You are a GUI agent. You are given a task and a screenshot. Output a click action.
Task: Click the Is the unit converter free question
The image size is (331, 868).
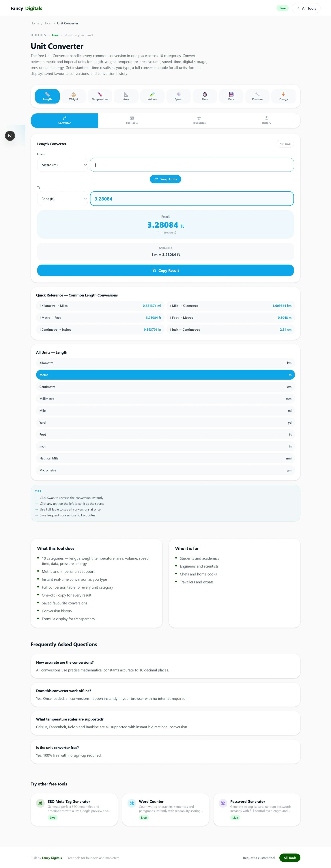[x=57, y=748]
